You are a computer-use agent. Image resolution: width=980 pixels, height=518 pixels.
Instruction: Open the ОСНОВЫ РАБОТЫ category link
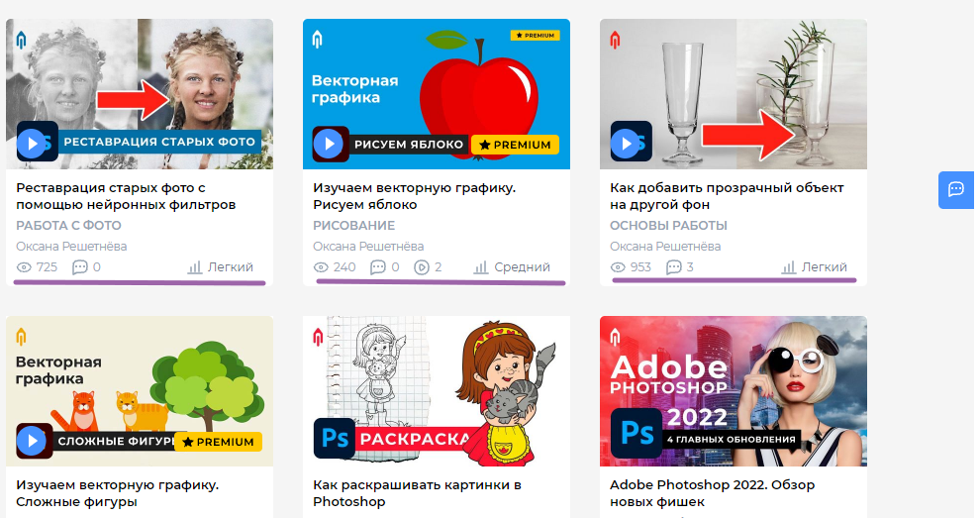pos(668,225)
